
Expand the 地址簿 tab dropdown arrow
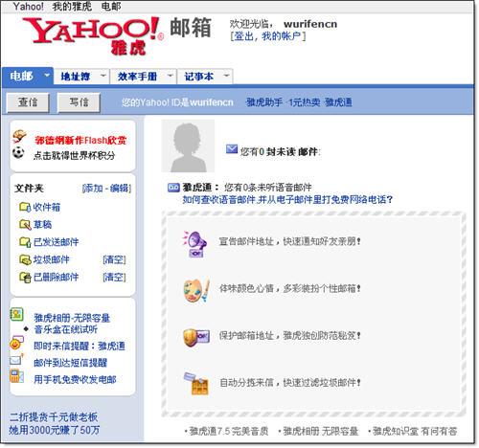pos(103,76)
